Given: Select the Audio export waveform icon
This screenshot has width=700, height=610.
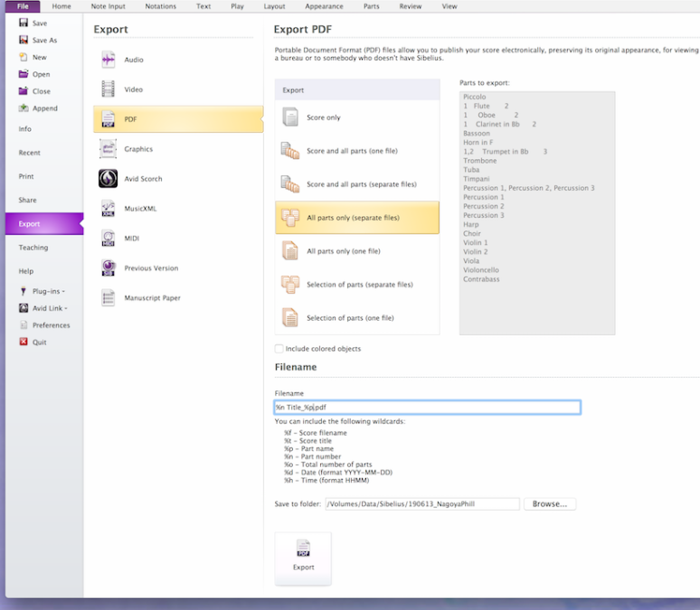Looking at the screenshot, I should click(x=108, y=60).
